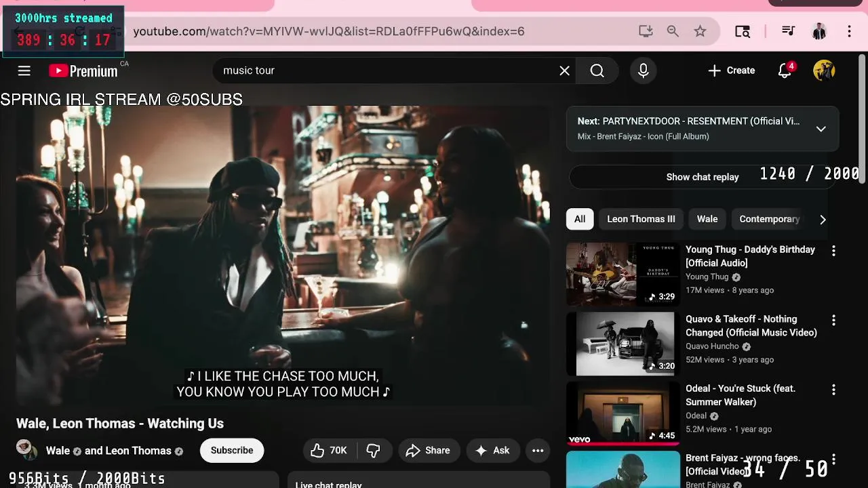Select the All filter chip
The height and width of the screenshot is (488, 868).
tap(580, 219)
